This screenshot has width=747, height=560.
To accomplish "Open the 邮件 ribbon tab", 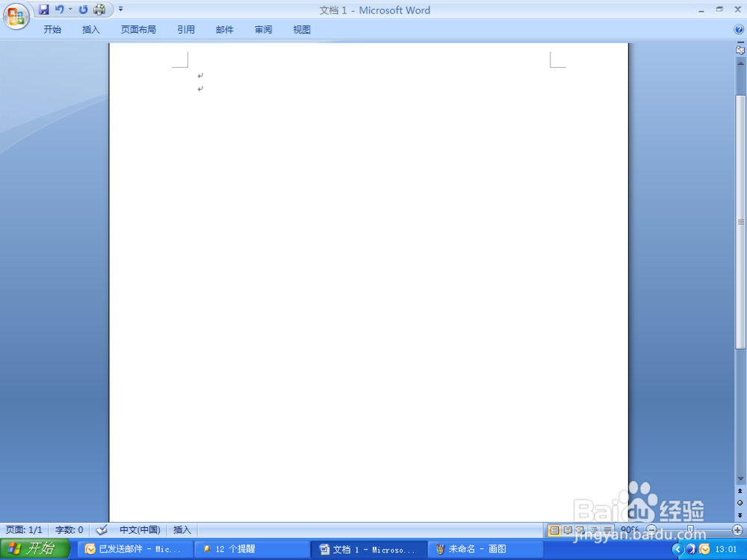I will pyautogui.click(x=224, y=29).
